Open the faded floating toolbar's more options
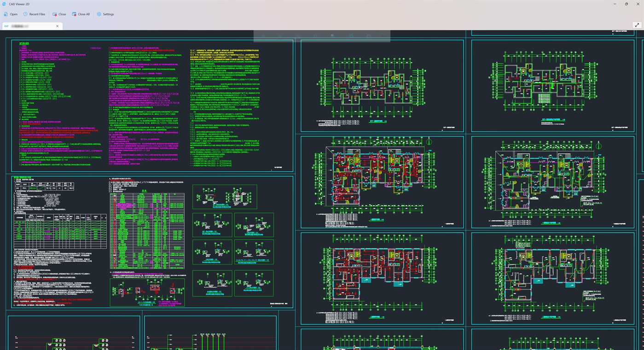This screenshot has width=644, height=350. coord(383,36)
